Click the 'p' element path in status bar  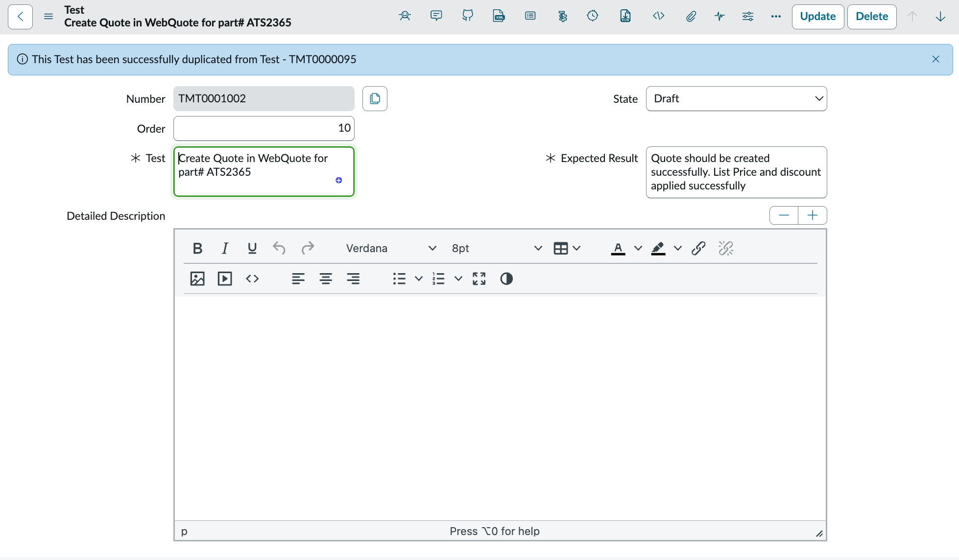point(184,531)
